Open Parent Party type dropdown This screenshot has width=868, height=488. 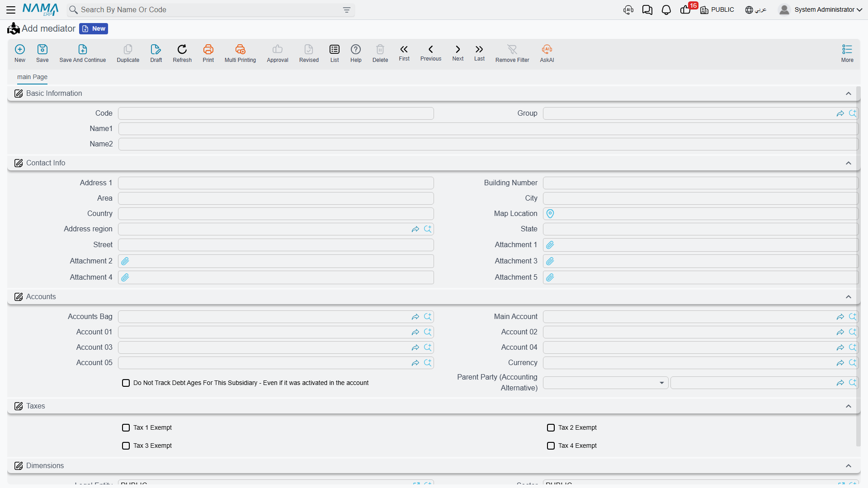pos(605,383)
